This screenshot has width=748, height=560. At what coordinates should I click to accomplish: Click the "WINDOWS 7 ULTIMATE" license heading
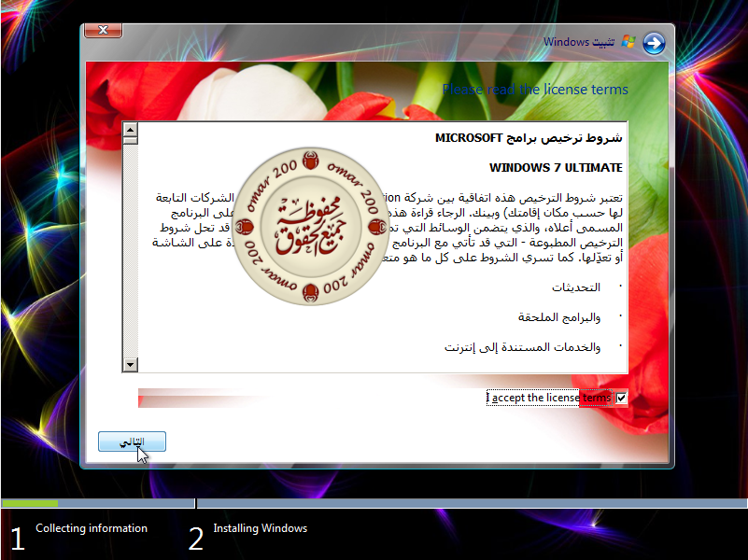(x=556, y=168)
